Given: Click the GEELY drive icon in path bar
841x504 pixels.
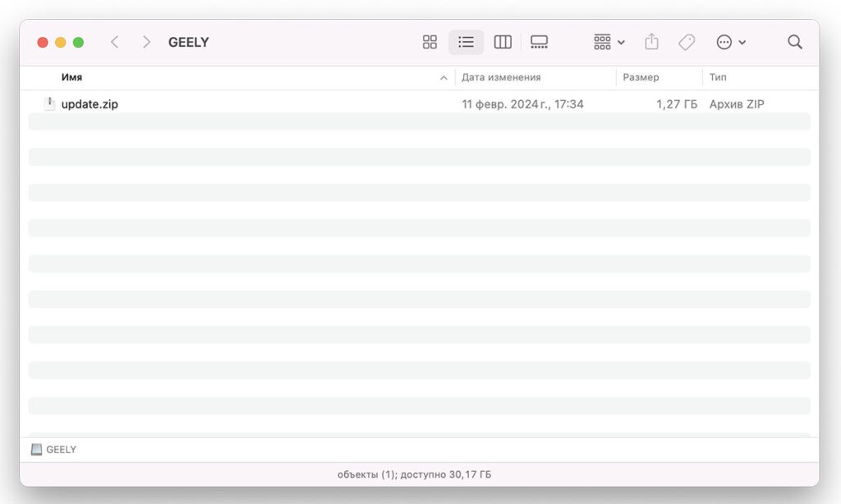Looking at the screenshot, I should pos(36,449).
